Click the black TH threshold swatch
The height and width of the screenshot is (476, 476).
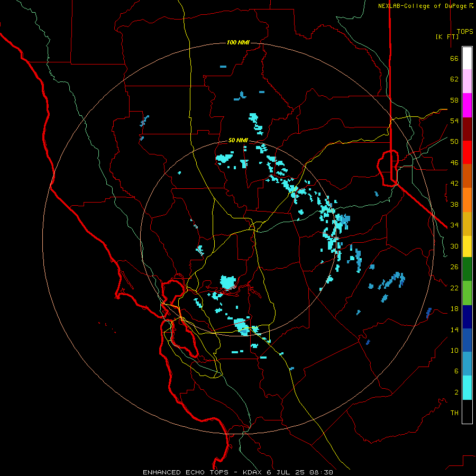467,411
